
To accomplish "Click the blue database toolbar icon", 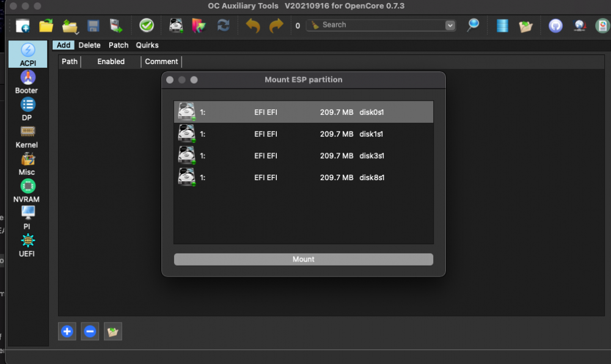I will (x=502, y=26).
